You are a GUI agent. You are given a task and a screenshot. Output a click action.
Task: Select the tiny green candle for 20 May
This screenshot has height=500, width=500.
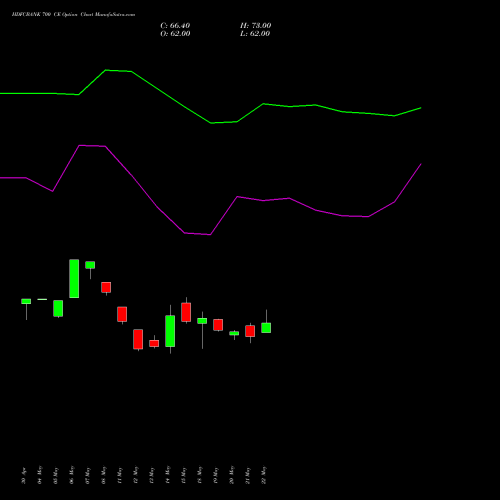click(234, 333)
